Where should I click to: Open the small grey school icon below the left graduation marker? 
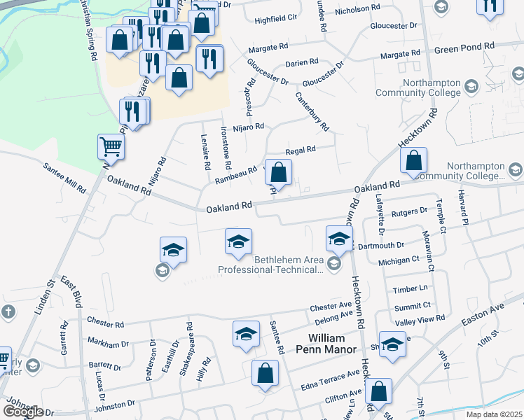(x=162, y=271)
